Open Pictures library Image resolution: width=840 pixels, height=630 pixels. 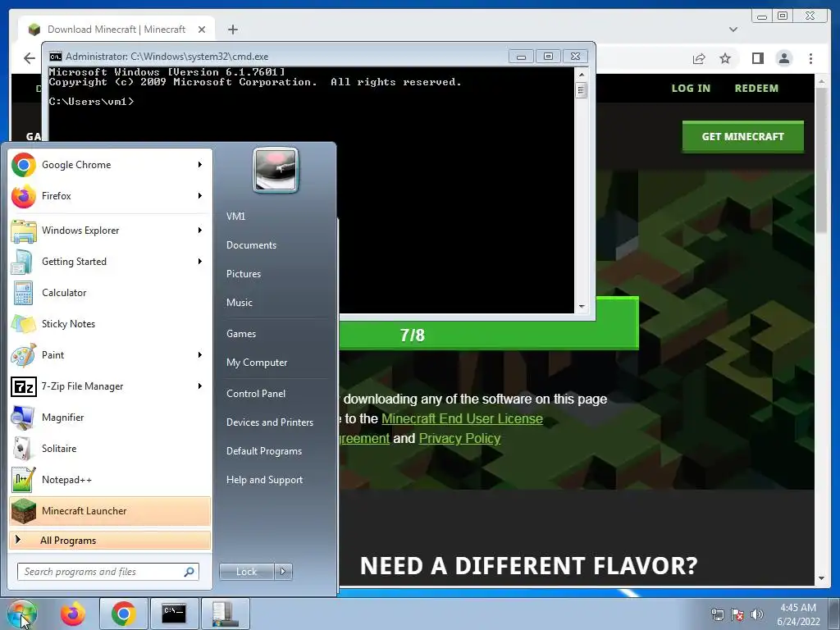[x=243, y=274]
